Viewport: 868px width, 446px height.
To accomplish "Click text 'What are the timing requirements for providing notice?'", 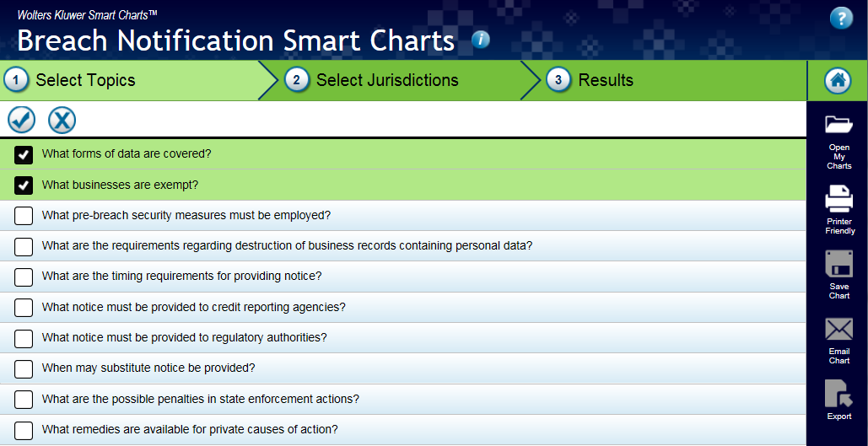I will (181, 277).
